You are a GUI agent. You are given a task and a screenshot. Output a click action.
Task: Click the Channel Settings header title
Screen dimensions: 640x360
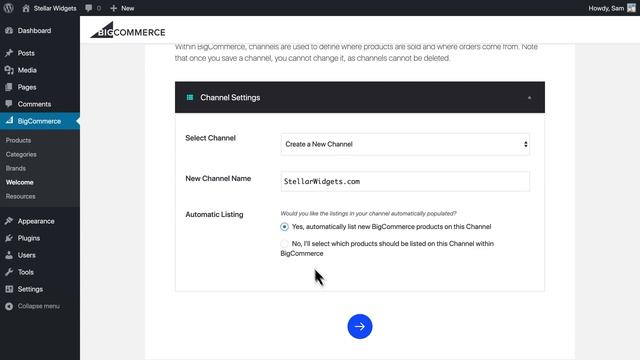click(x=230, y=98)
